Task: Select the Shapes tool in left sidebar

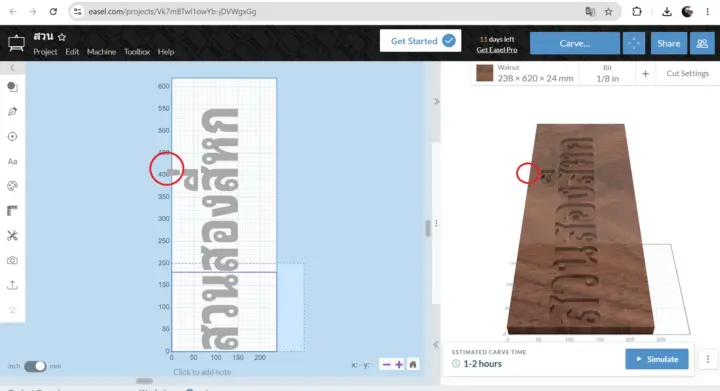Action: [12, 87]
